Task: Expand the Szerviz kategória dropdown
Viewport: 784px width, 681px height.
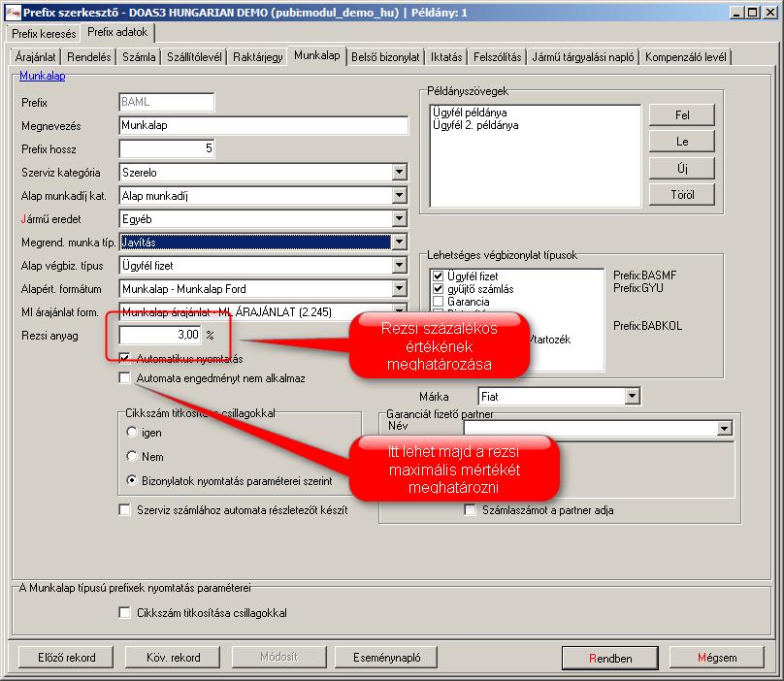Action: [x=399, y=173]
